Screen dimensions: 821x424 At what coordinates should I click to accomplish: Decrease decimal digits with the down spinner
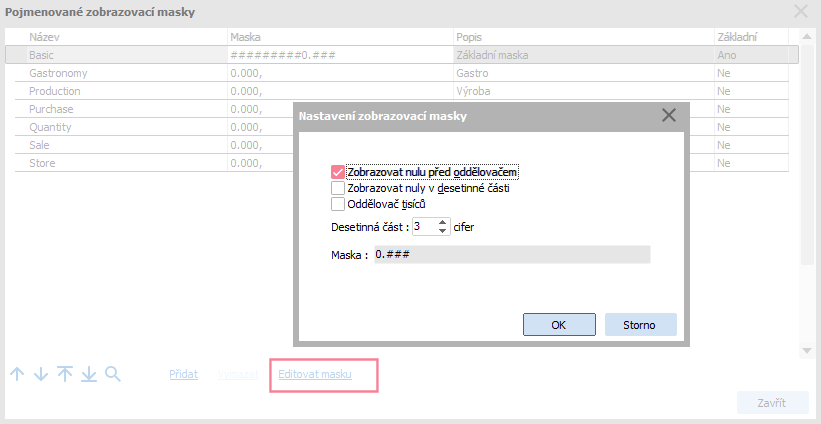tap(444, 231)
